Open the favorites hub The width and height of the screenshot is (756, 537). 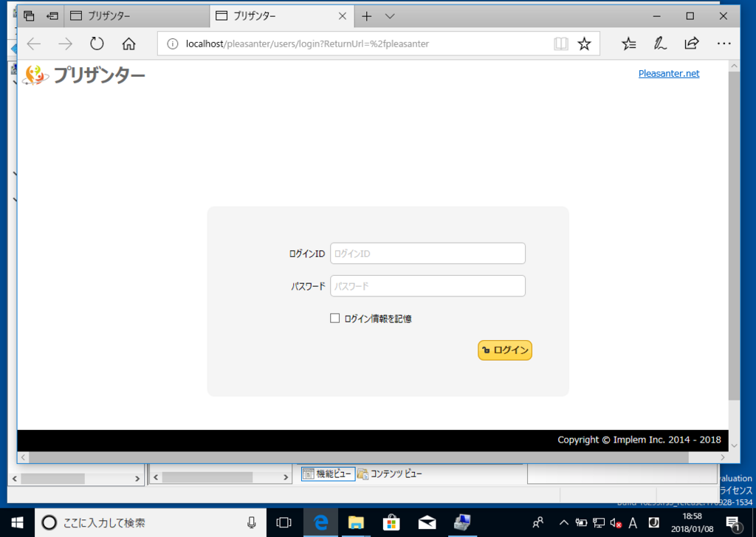pos(629,44)
